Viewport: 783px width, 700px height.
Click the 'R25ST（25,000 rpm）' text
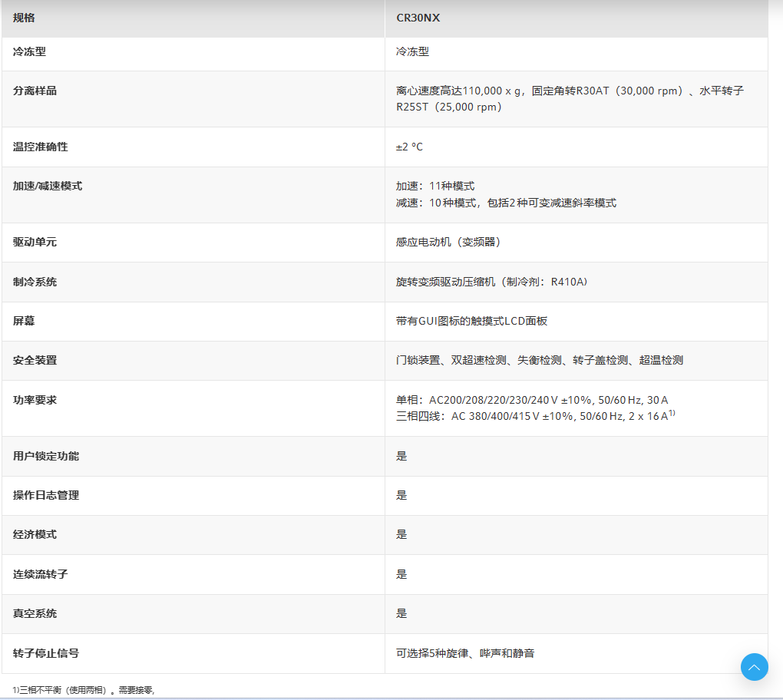449,107
